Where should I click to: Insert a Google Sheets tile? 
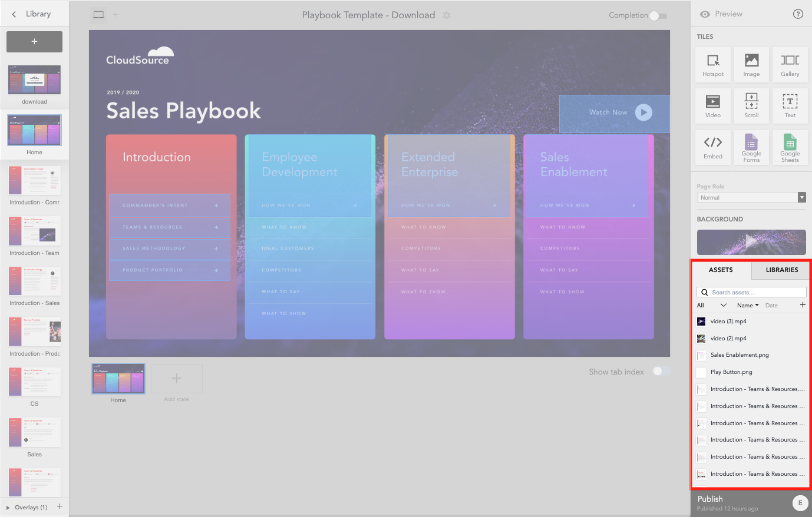point(790,147)
